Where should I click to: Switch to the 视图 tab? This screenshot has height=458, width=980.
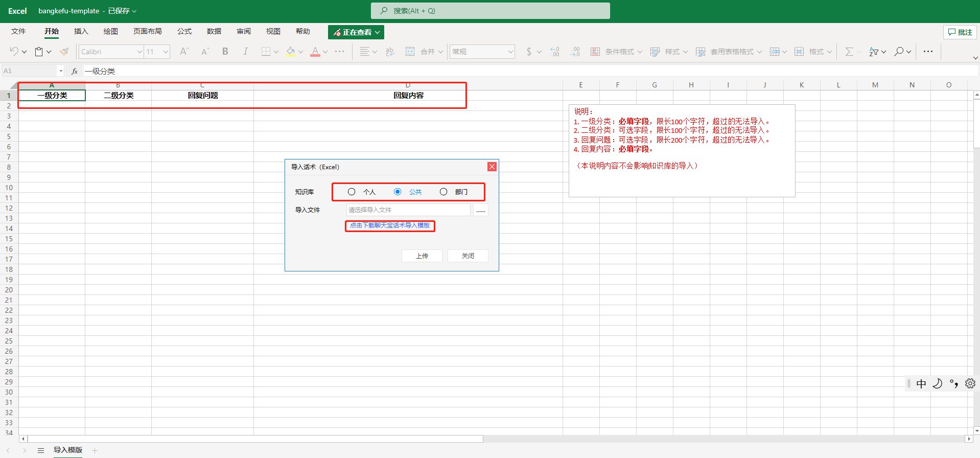[x=273, y=31]
